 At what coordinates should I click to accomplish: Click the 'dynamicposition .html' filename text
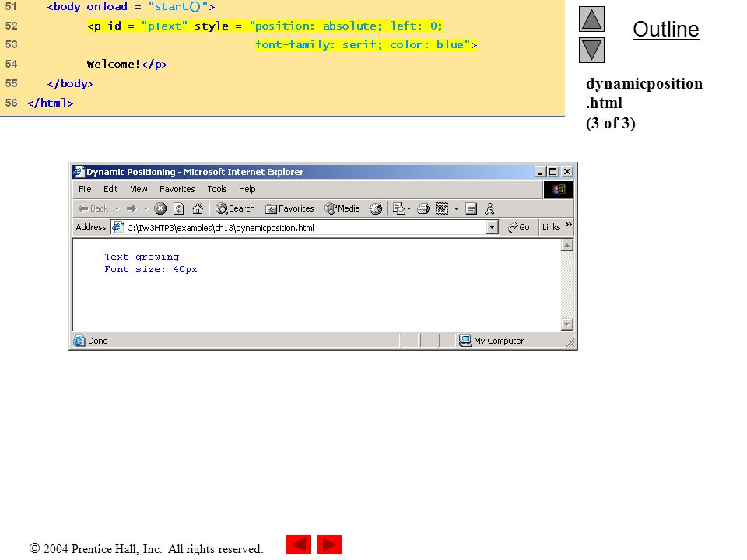(x=644, y=93)
